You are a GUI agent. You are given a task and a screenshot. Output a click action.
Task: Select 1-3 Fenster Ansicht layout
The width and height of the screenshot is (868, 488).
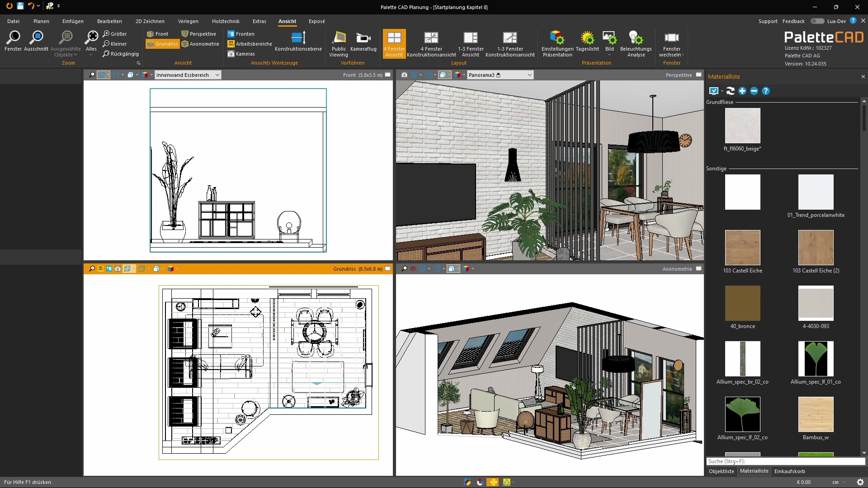pos(471,44)
